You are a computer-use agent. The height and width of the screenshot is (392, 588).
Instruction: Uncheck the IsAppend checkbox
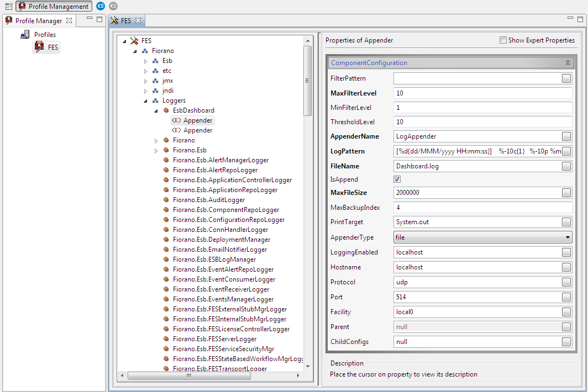397,179
